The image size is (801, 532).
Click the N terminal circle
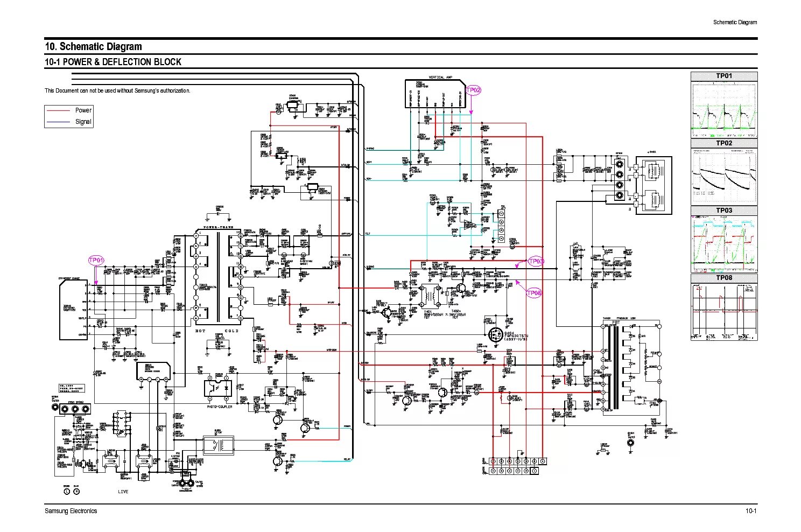[x=76, y=491]
